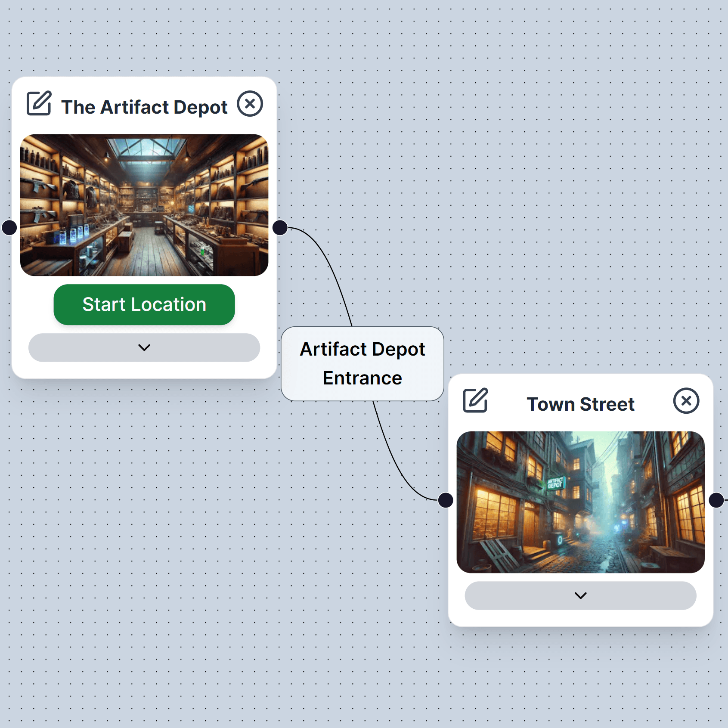Image resolution: width=728 pixels, height=728 pixels.
Task: Expand the Town Street details chevron
Action: coord(581,595)
